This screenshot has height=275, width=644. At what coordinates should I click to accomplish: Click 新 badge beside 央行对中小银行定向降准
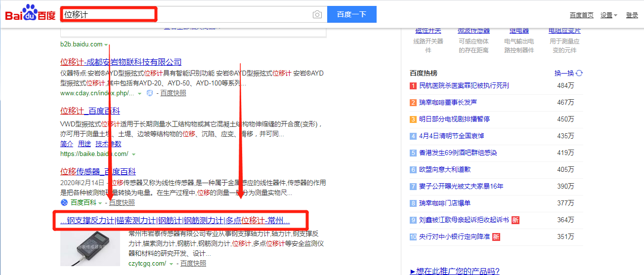(x=496, y=237)
